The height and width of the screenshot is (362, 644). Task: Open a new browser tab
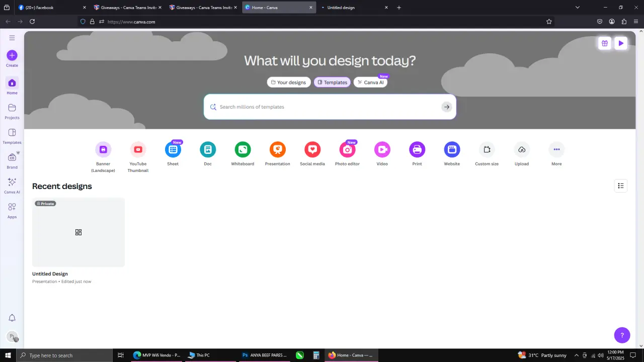tap(399, 8)
